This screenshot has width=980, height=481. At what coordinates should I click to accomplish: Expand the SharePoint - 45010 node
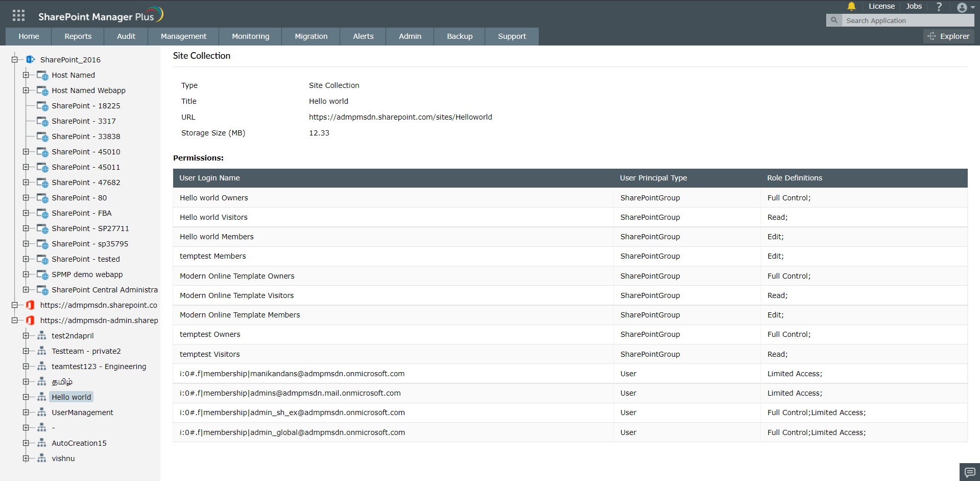pos(26,152)
